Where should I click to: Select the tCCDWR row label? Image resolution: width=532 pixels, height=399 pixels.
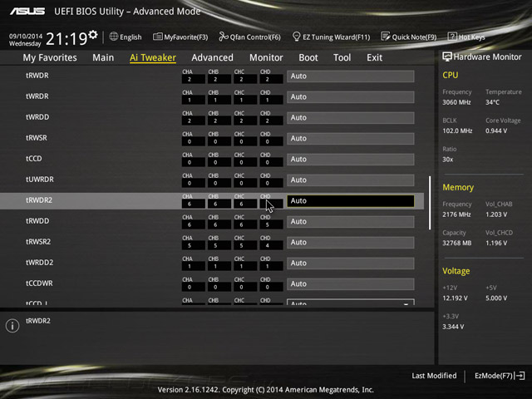39,283
